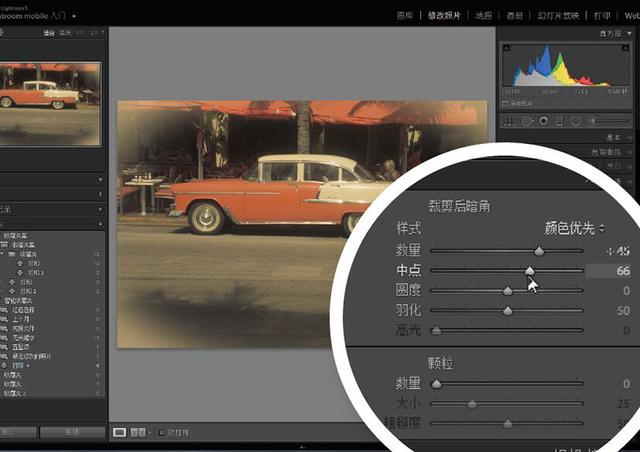Click the 粘贴 paste button

(x=71, y=433)
